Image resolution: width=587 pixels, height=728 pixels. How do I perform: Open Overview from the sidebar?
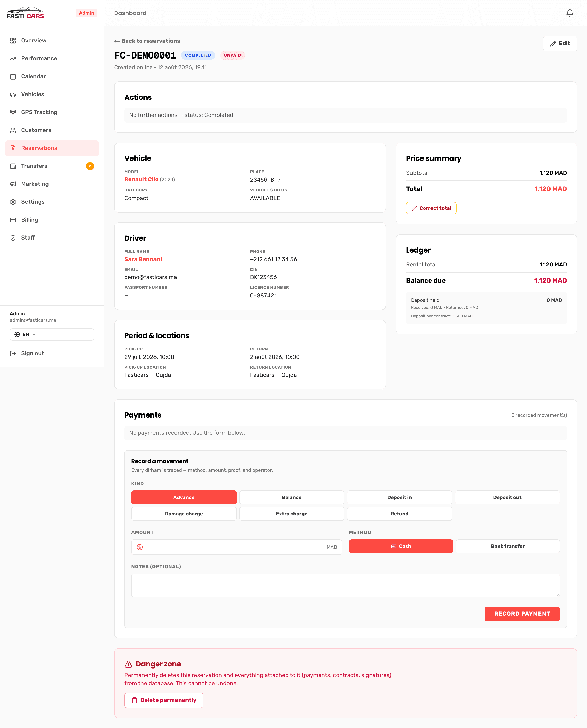pos(52,41)
